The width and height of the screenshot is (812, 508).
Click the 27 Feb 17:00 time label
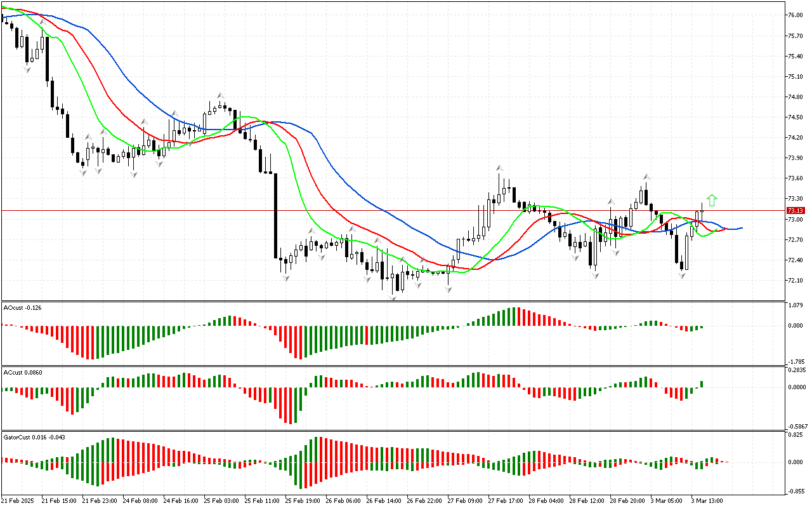(506, 501)
